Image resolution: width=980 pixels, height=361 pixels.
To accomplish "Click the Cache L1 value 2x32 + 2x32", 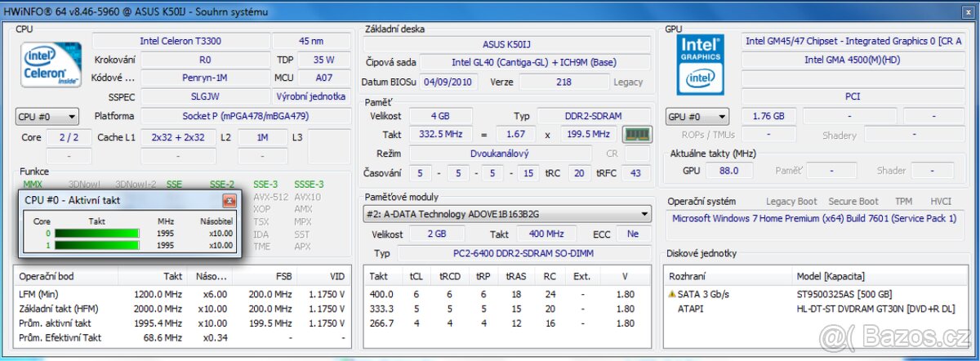I will 178,137.
